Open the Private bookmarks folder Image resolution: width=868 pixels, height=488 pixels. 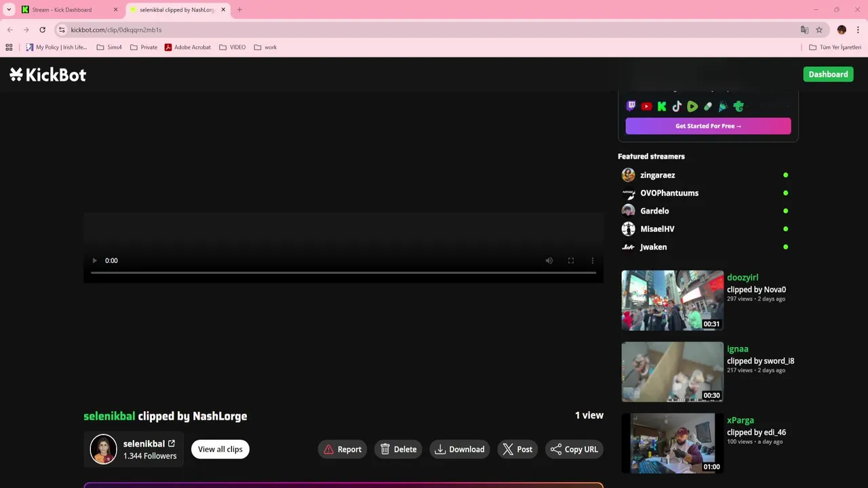pyautogui.click(x=144, y=47)
